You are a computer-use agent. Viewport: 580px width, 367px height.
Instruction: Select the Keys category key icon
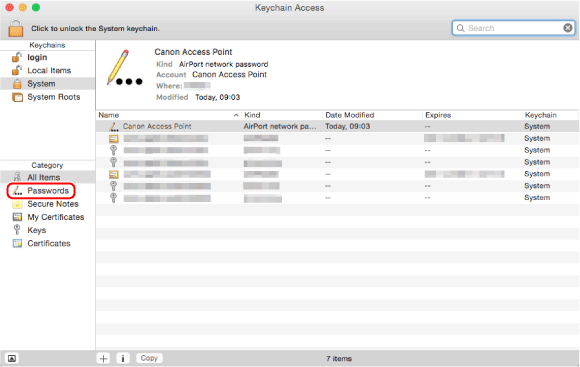17,230
